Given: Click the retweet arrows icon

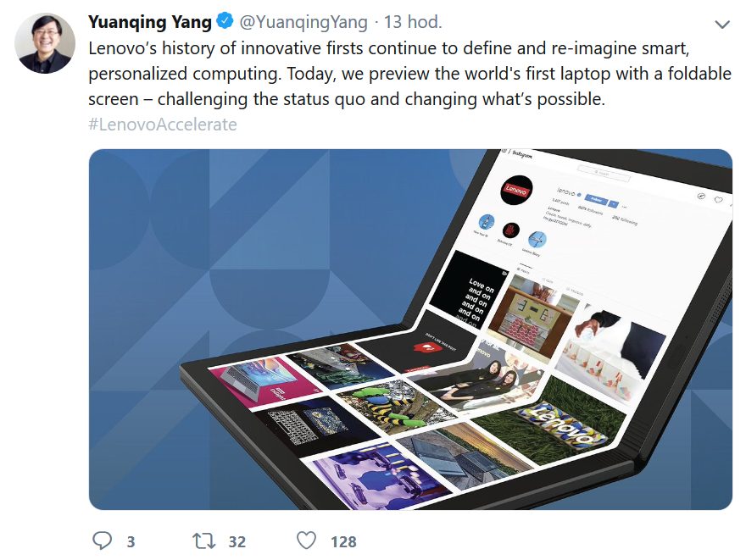Looking at the screenshot, I should coord(203,541).
